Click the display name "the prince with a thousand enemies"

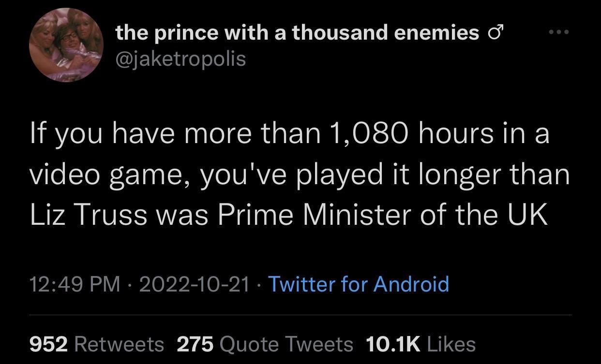point(297,33)
